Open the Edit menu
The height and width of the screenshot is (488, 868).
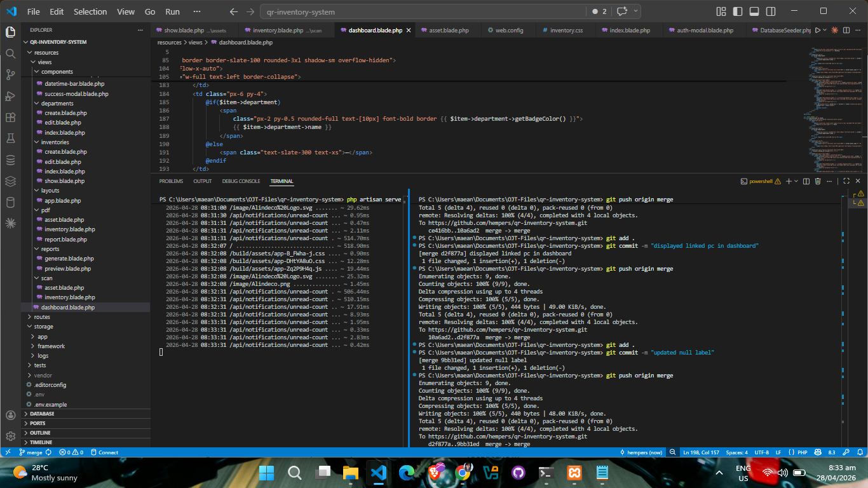[x=57, y=11]
